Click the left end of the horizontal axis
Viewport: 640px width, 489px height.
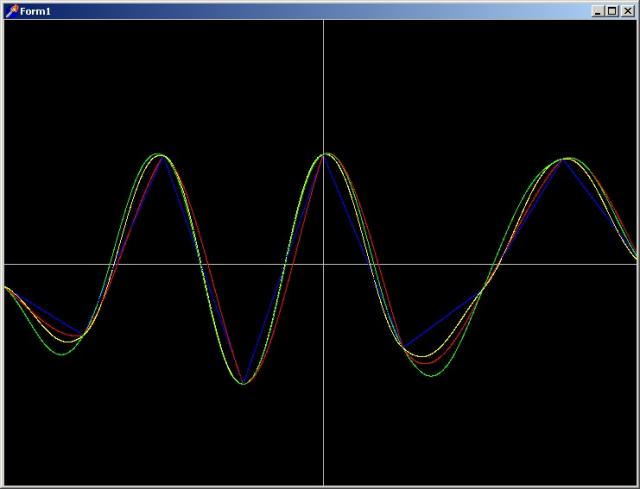point(6,264)
